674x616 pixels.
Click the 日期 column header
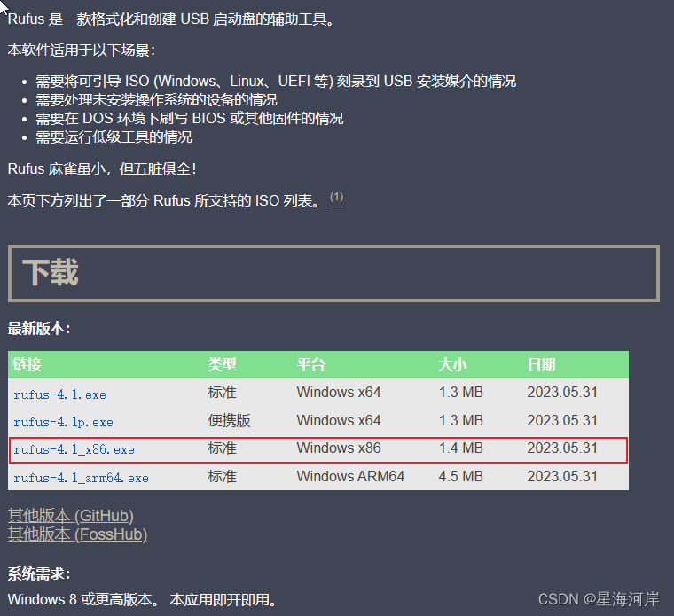[x=541, y=364]
